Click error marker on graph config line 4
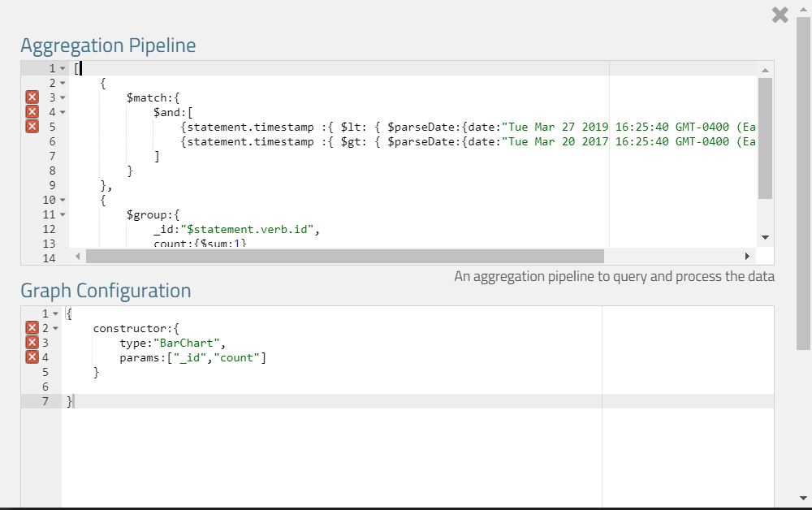The height and width of the screenshot is (510, 812). [32, 357]
